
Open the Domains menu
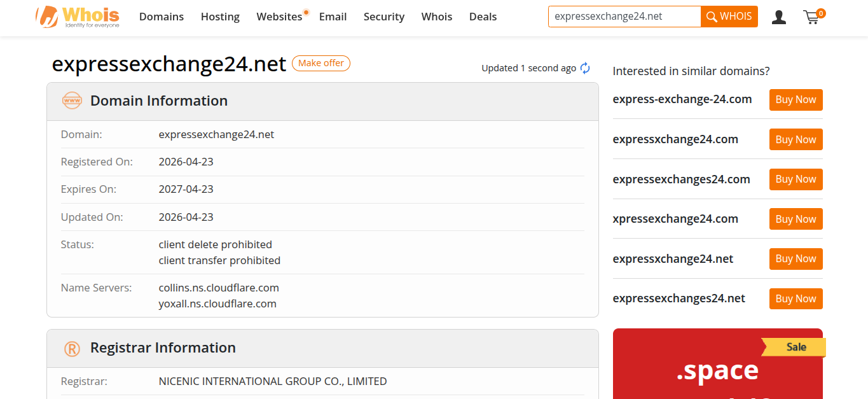(x=162, y=17)
